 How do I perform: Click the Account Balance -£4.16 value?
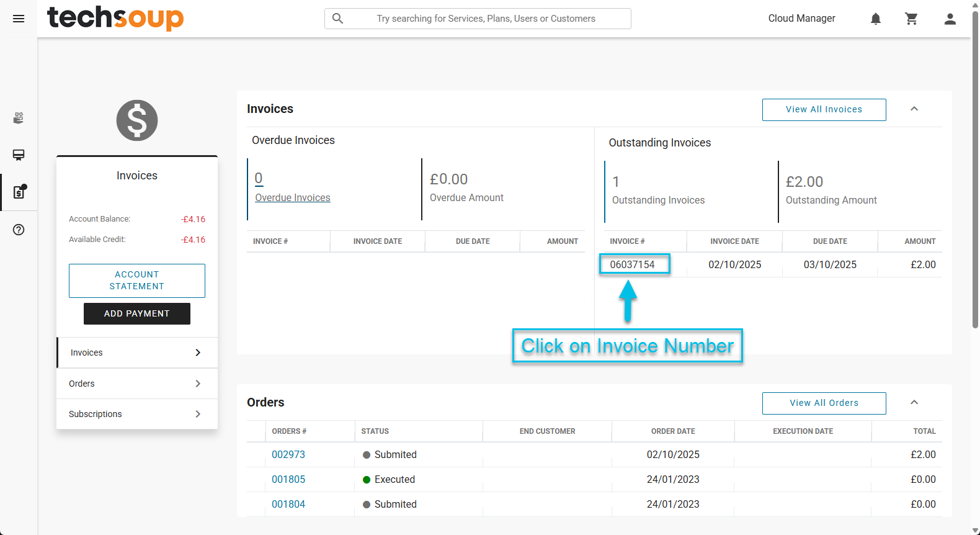pos(193,219)
